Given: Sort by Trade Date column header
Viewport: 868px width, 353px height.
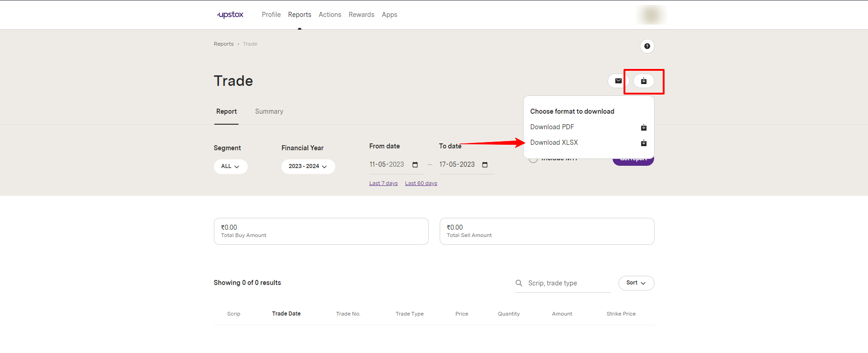Looking at the screenshot, I should point(286,314).
